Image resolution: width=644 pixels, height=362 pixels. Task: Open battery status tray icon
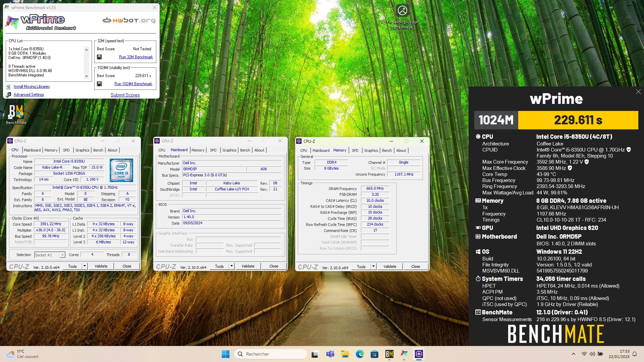600,354
